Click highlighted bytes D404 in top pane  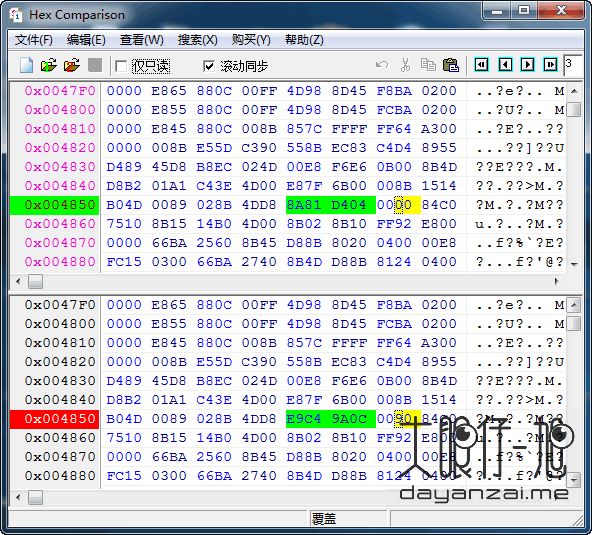[x=349, y=205]
